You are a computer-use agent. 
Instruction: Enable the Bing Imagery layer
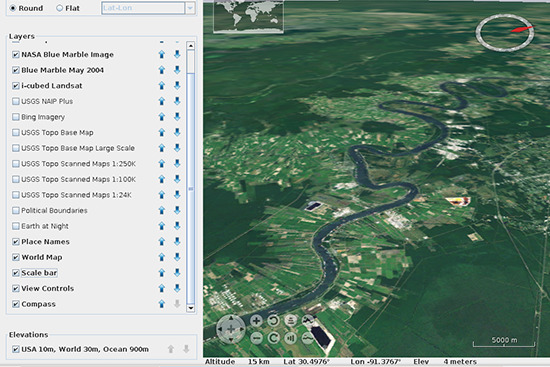point(15,117)
